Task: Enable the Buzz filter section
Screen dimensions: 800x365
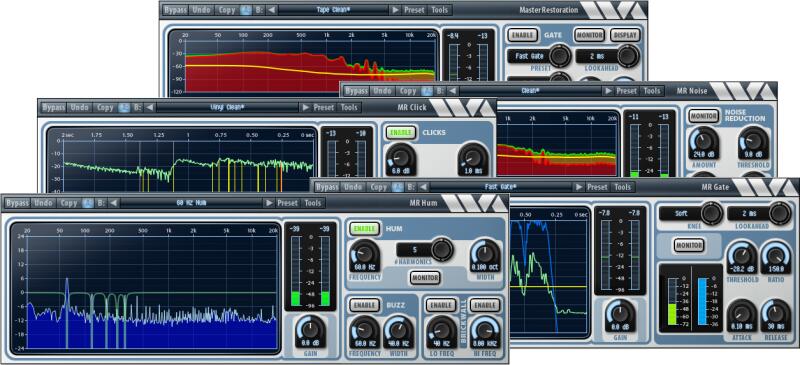Action: [x=365, y=305]
